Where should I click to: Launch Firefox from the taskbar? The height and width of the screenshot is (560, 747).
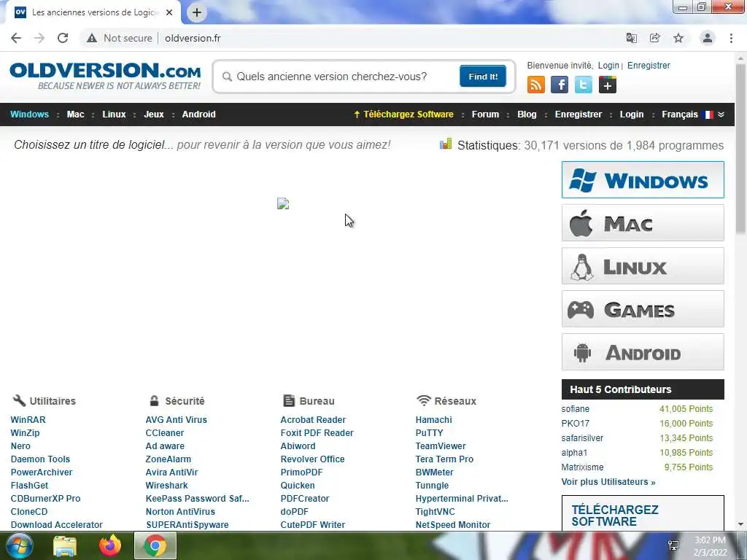[x=110, y=545]
